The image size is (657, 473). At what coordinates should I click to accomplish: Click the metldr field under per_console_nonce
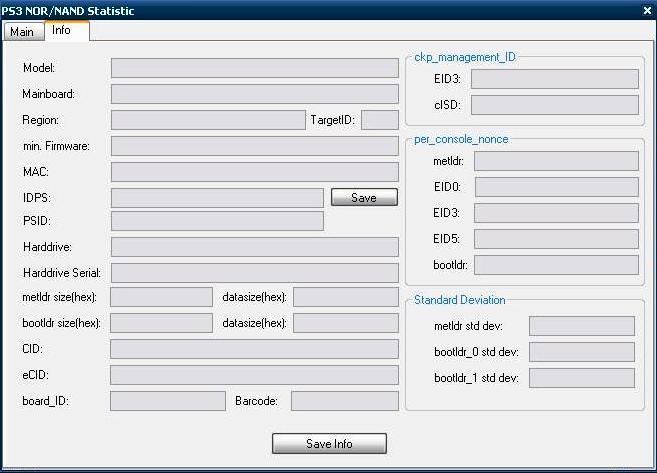(556, 161)
